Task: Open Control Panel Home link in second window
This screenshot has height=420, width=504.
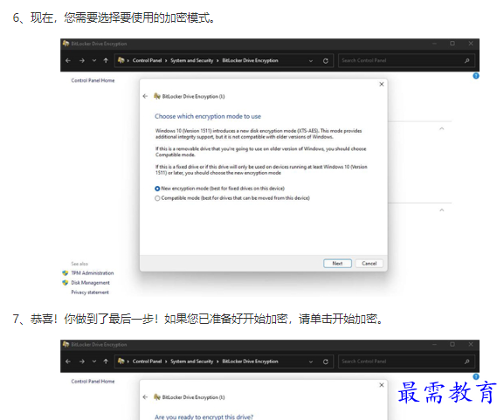Action: pos(93,382)
